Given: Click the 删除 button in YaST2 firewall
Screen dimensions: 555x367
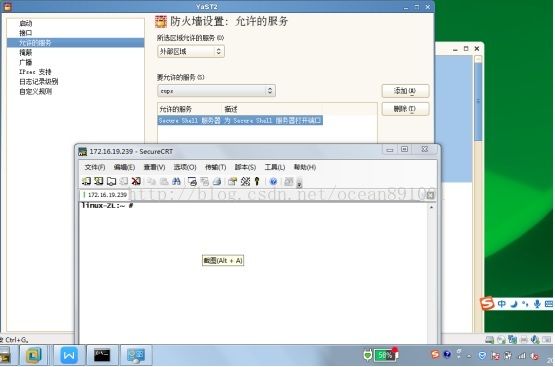Looking at the screenshot, I should [x=405, y=109].
